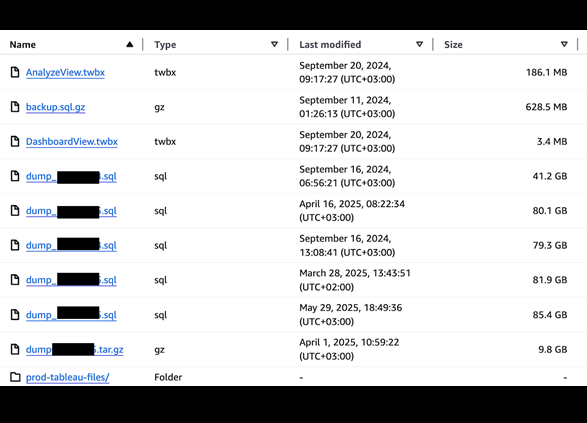Click the Size column header label
The height and width of the screenshot is (423, 587).
(453, 45)
